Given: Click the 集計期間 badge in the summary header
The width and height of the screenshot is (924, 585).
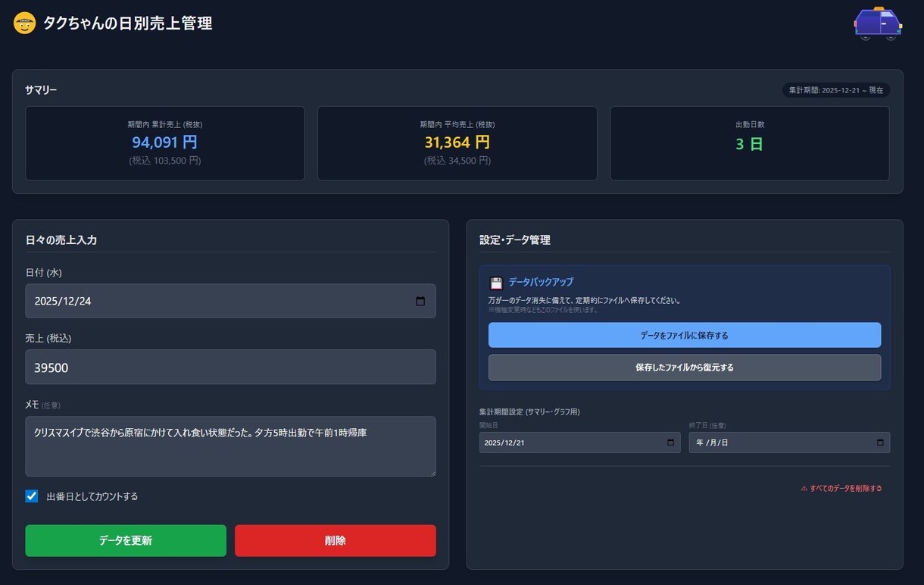Looking at the screenshot, I should (835, 89).
